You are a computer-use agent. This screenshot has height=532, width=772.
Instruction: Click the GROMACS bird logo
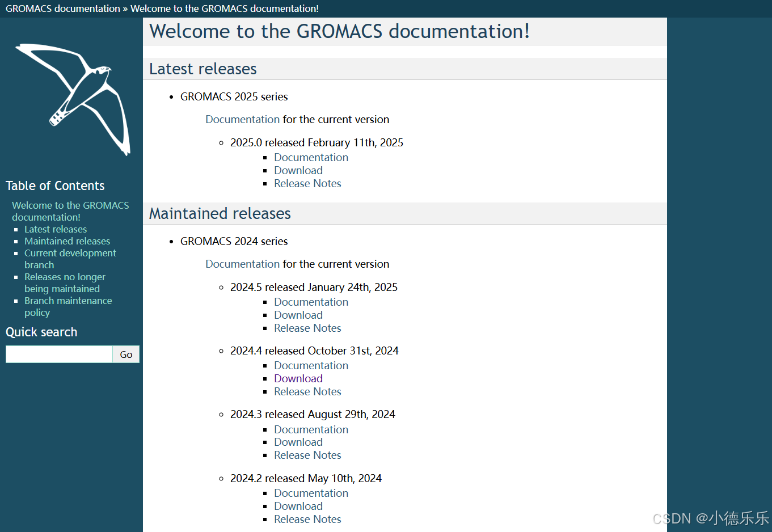coord(73,100)
